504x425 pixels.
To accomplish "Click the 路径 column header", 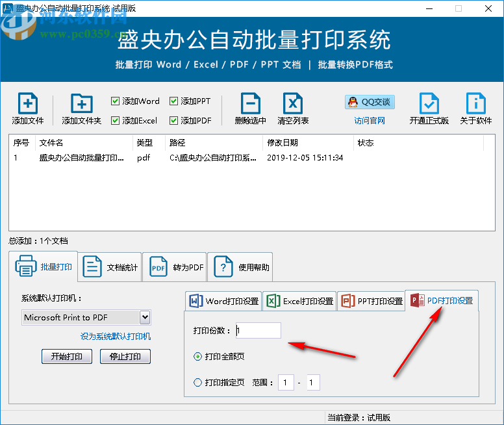I will [x=214, y=142].
